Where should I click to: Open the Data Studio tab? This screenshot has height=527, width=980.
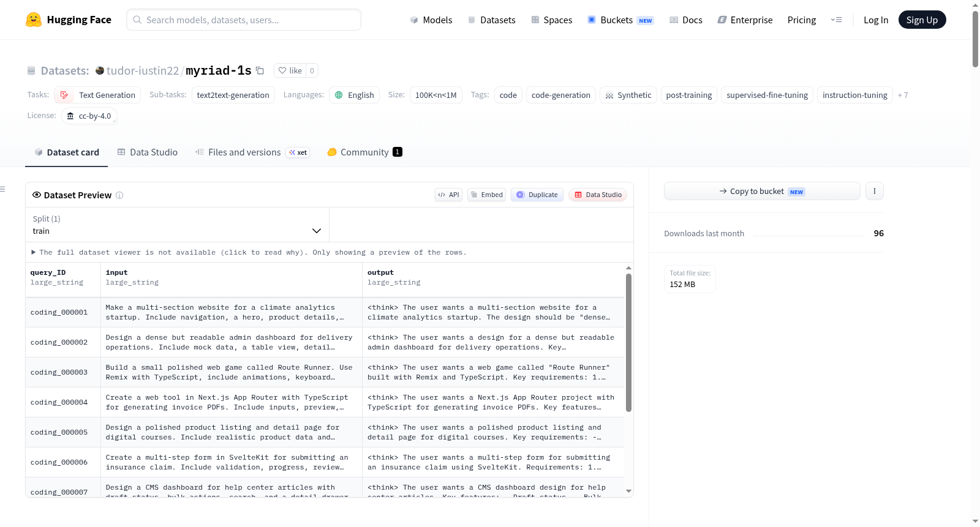click(x=148, y=152)
